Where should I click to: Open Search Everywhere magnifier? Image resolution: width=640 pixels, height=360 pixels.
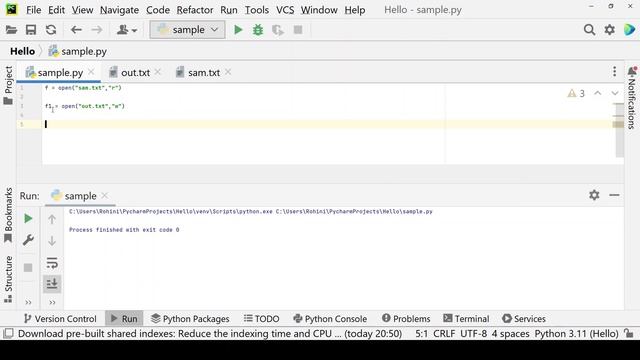[x=589, y=30]
